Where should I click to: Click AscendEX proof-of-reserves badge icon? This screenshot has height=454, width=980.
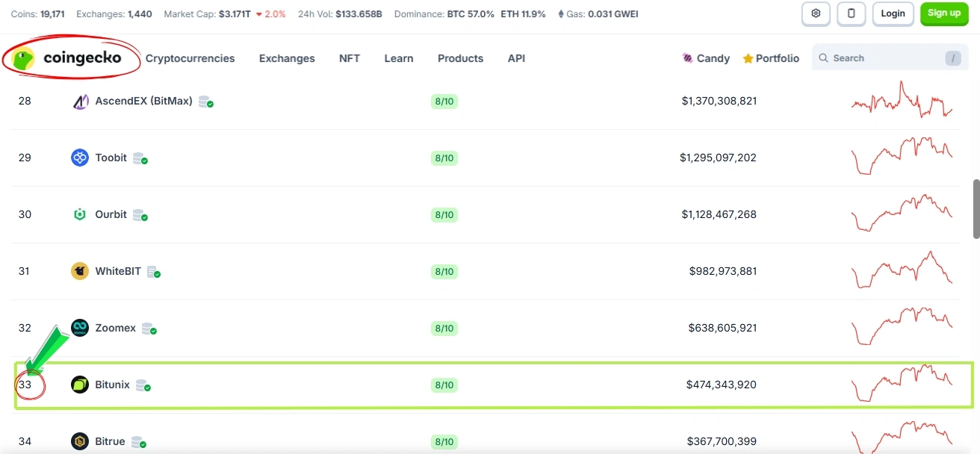tap(206, 102)
